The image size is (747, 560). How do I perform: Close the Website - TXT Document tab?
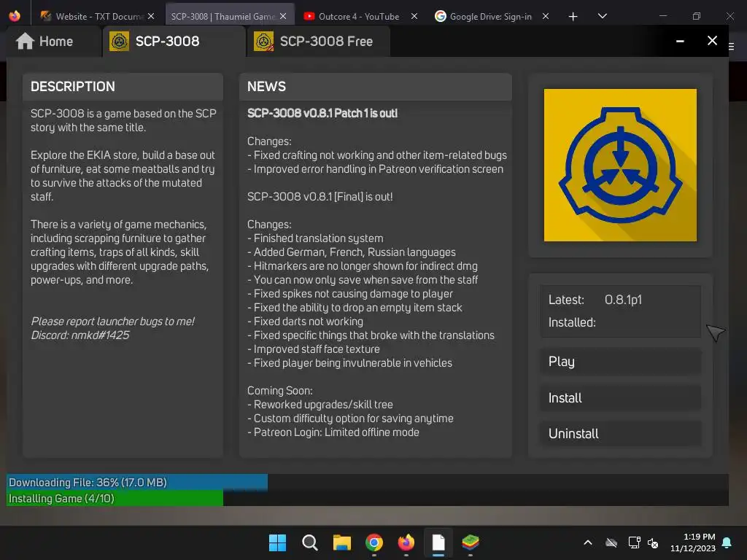click(151, 16)
